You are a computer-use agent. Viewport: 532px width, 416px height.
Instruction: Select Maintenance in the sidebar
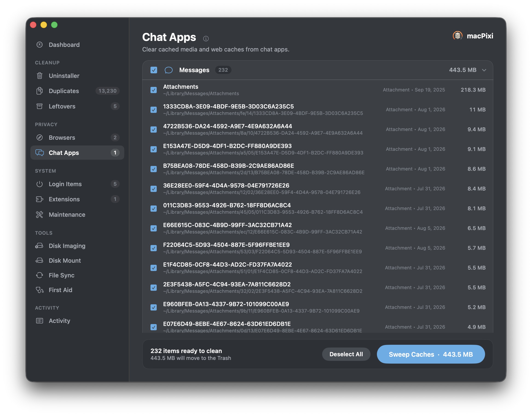[x=77, y=215]
